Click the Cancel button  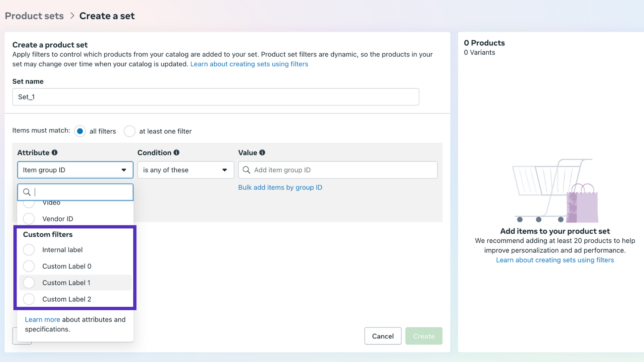pyautogui.click(x=383, y=336)
